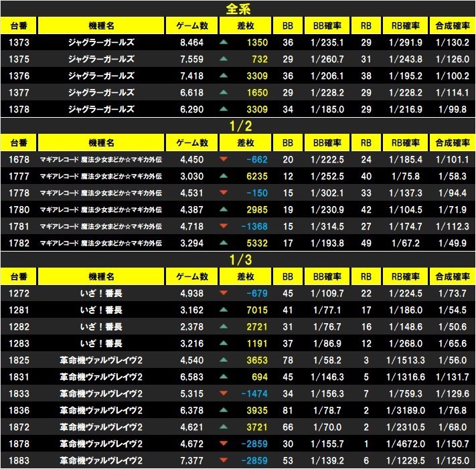The width and height of the screenshot is (476, 469).
Task: Click the green up arrow in row 1872
Action: pos(224,427)
